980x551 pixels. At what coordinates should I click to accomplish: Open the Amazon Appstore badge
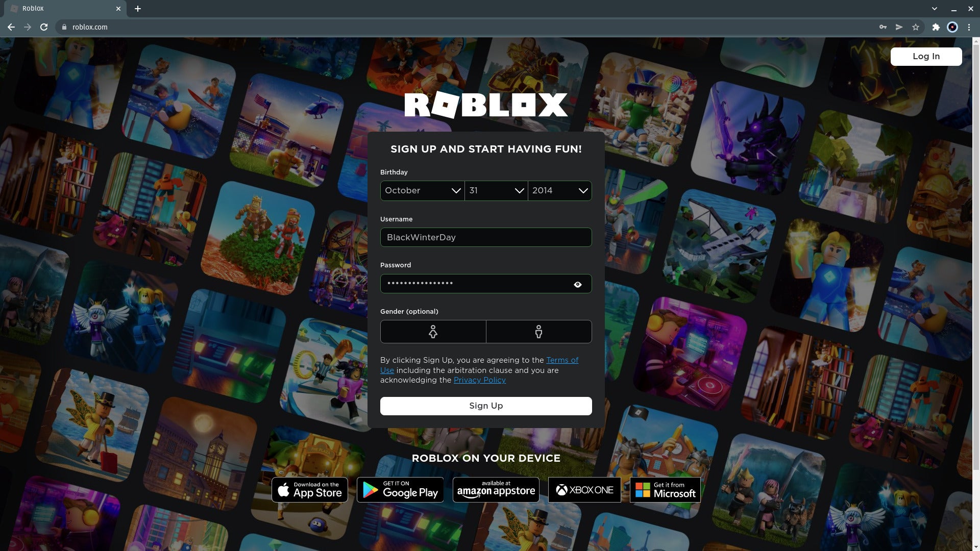[x=496, y=490]
